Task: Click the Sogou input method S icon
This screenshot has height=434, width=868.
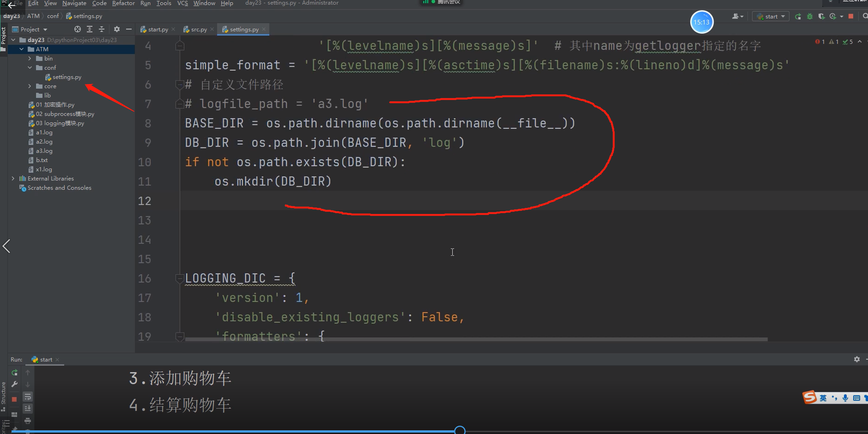Action: [810, 397]
